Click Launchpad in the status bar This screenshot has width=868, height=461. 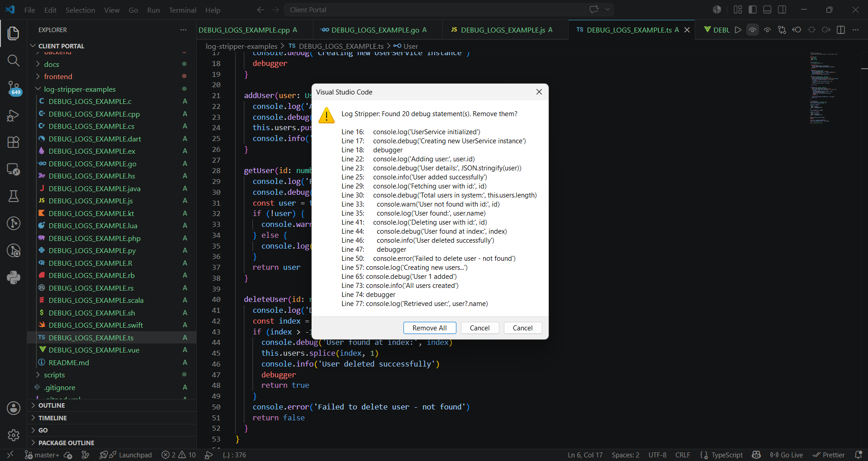[126, 455]
